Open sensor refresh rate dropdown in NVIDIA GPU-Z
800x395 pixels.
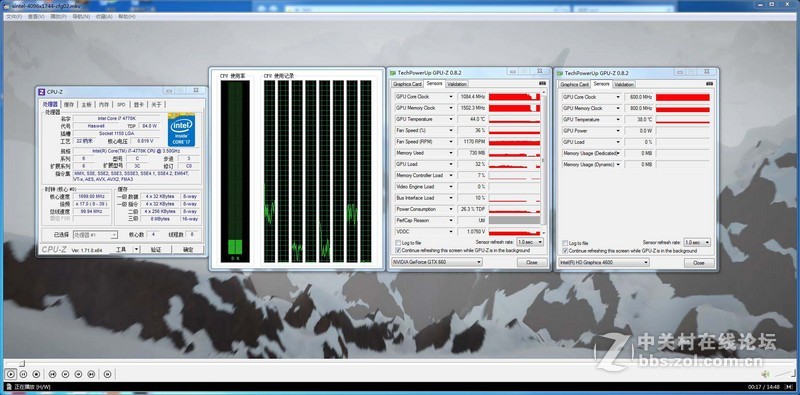coord(530,242)
